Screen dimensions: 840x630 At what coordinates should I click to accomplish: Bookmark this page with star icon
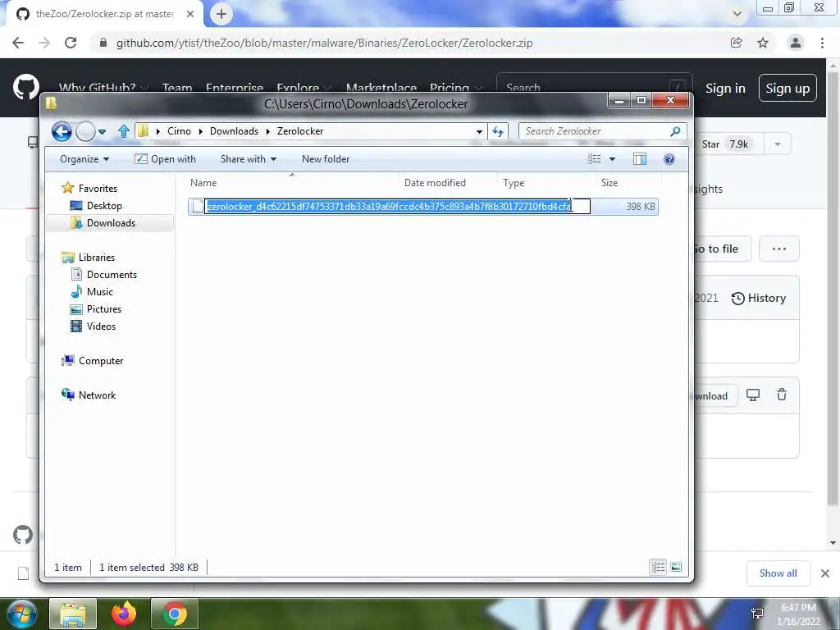763,43
